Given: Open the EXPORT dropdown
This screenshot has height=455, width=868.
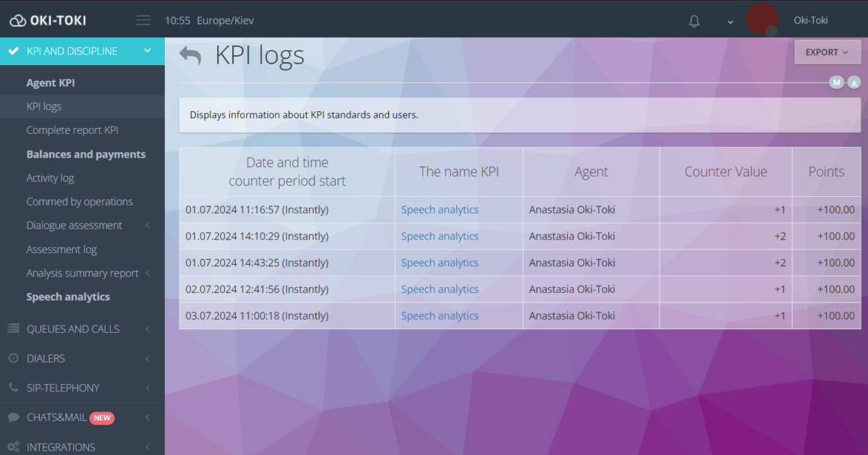Looking at the screenshot, I should pos(827,51).
